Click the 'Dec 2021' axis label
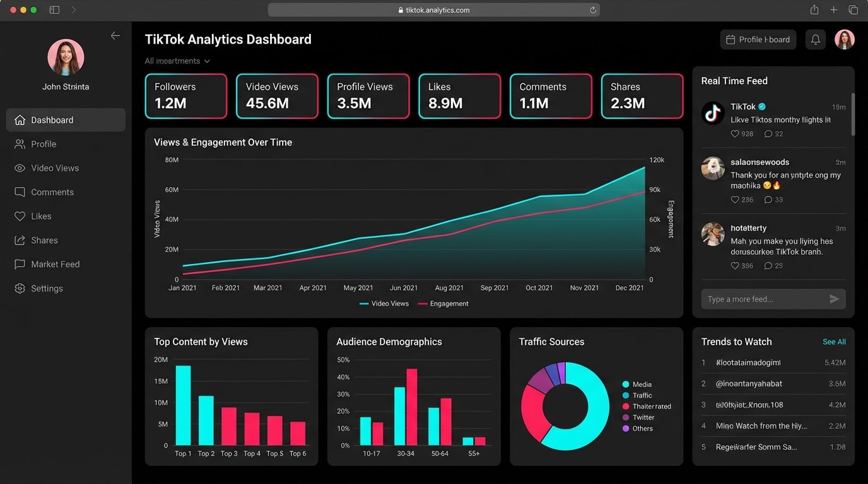This screenshot has width=868, height=484. pos(630,288)
